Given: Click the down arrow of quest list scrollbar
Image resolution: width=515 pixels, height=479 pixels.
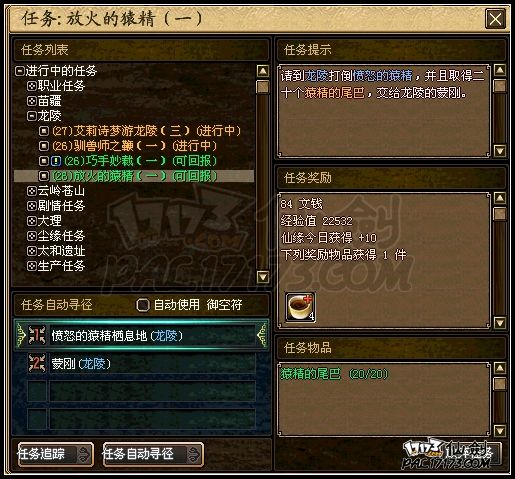Looking at the screenshot, I should [x=263, y=277].
